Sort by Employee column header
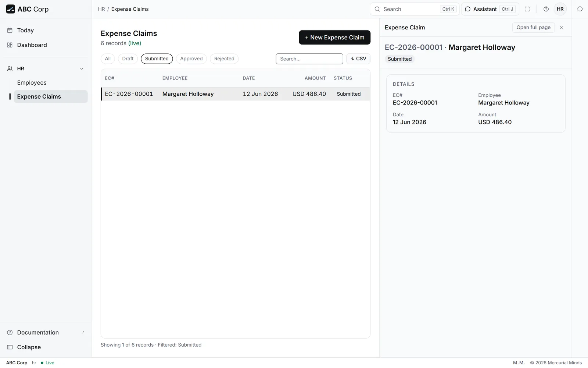The height and width of the screenshot is (368, 588). click(175, 78)
